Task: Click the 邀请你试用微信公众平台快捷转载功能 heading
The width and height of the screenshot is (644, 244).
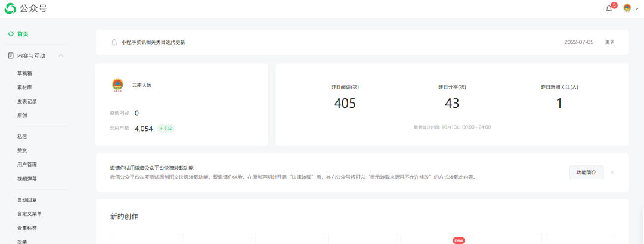Action: (151, 168)
